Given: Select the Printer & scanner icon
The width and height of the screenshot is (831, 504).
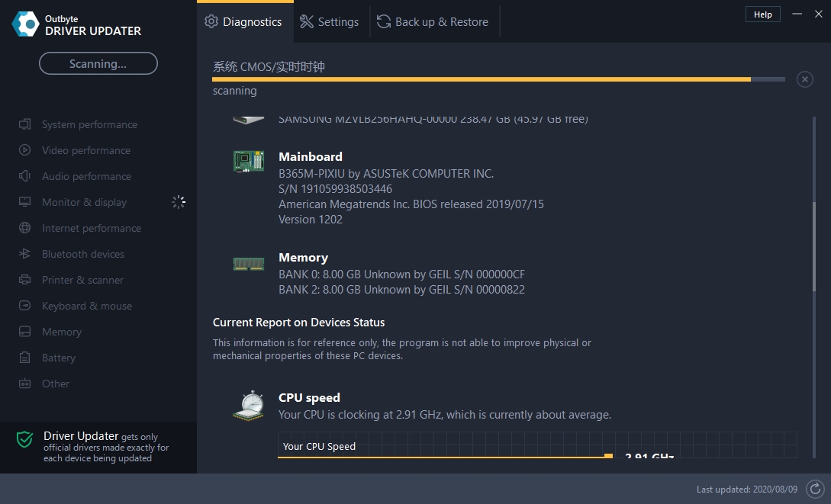Looking at the screenshot, I should click(x=25, y=280).
